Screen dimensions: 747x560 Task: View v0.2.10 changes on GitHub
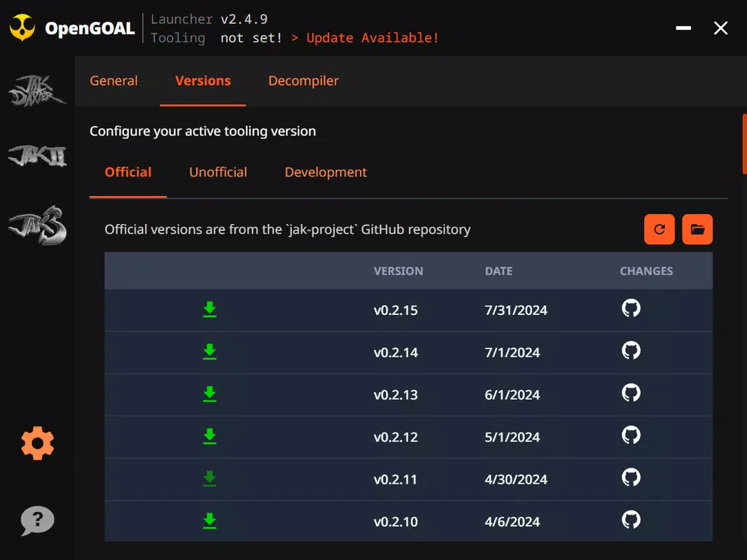631,519
